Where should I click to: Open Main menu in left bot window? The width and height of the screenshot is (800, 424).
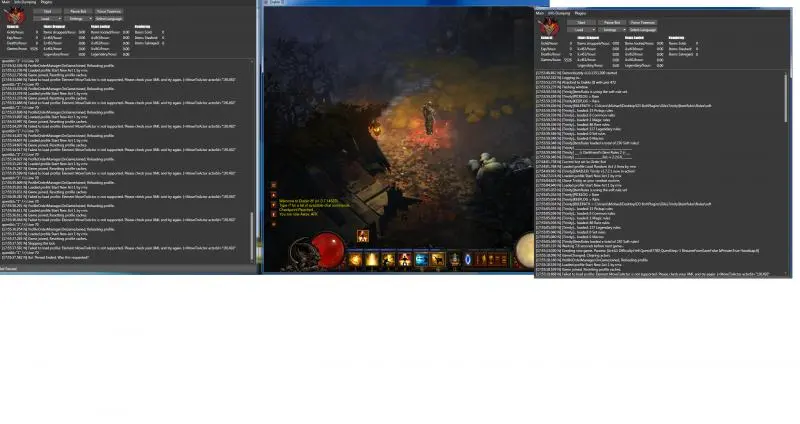6,2
